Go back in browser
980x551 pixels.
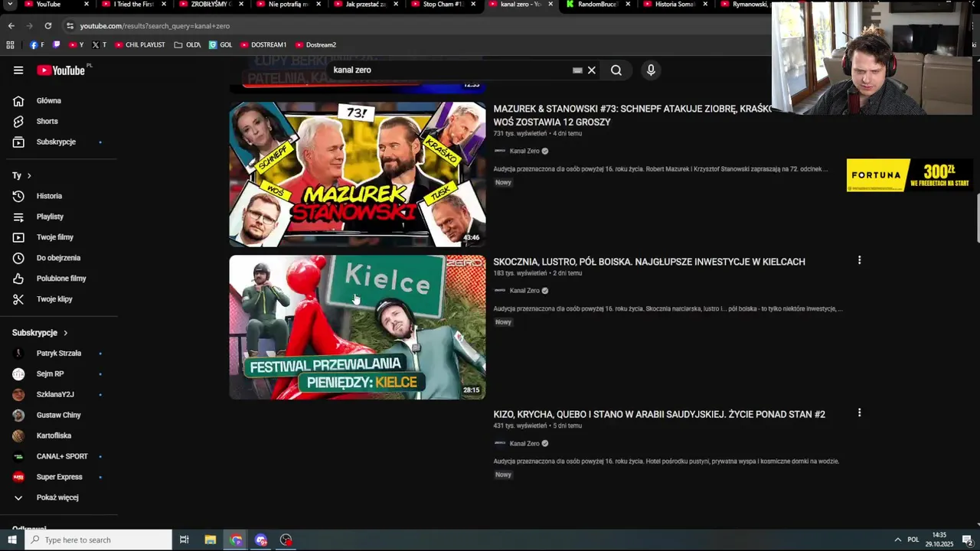pos(11,26)
